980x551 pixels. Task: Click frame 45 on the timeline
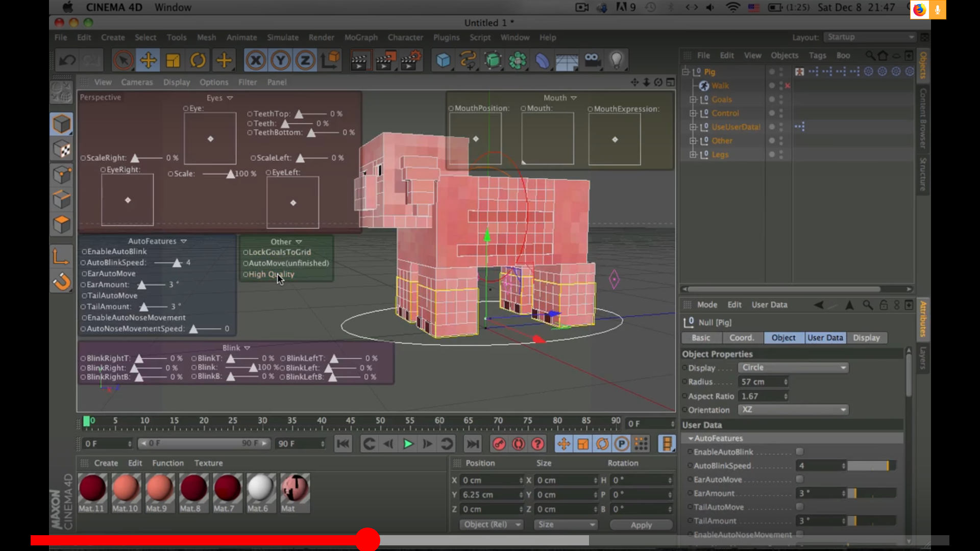[x=350, y=421]
